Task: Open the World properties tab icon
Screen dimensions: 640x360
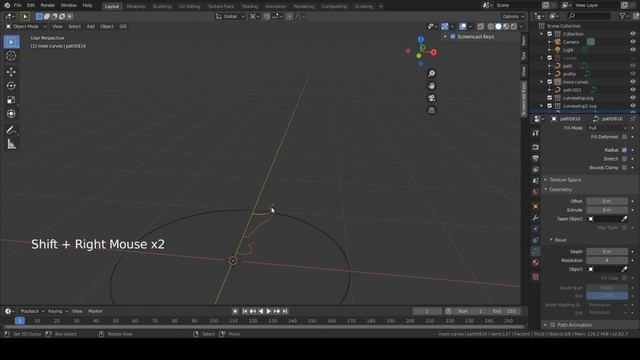Action: click(x=536, y=192)
